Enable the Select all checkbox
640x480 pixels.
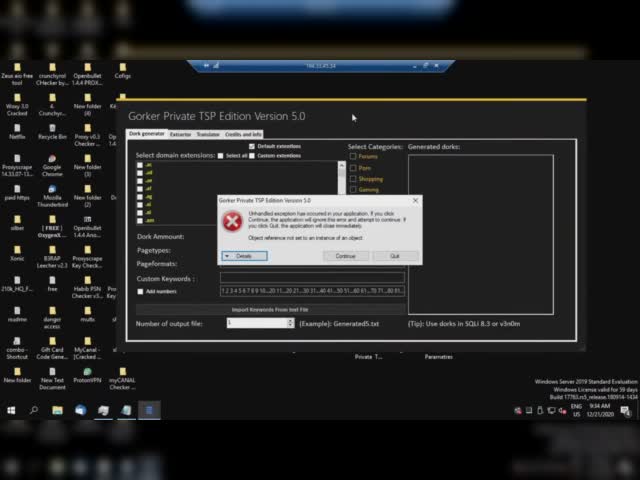tap(220, 156)
